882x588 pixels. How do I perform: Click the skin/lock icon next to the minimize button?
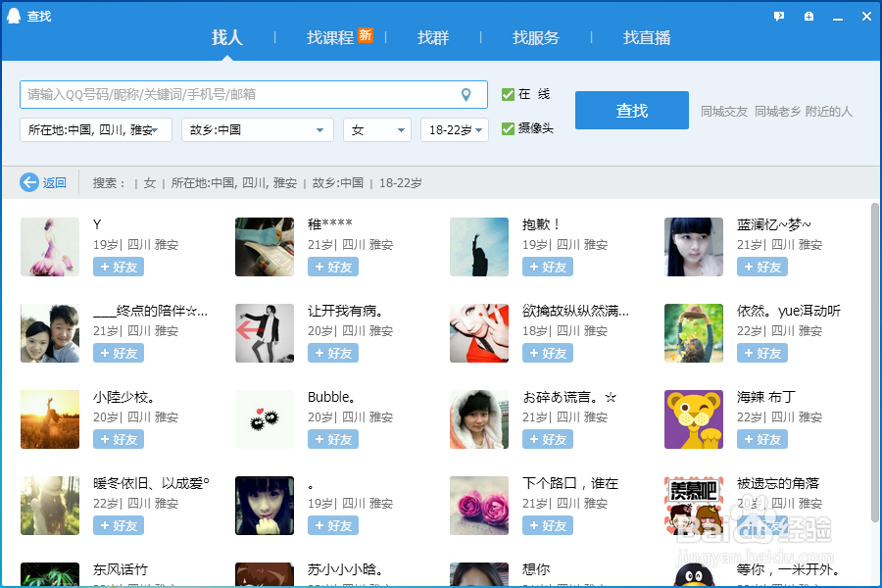(808, 17)
